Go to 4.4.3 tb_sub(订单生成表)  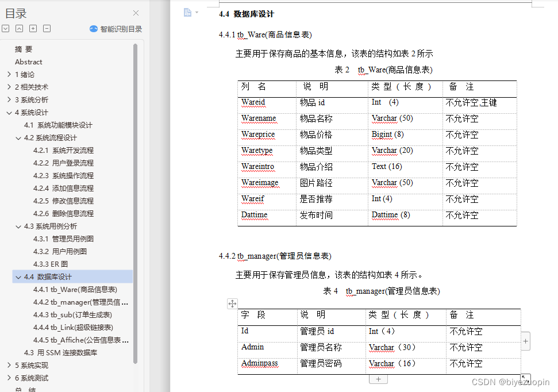pyautogui.click(x=72, y=315)
